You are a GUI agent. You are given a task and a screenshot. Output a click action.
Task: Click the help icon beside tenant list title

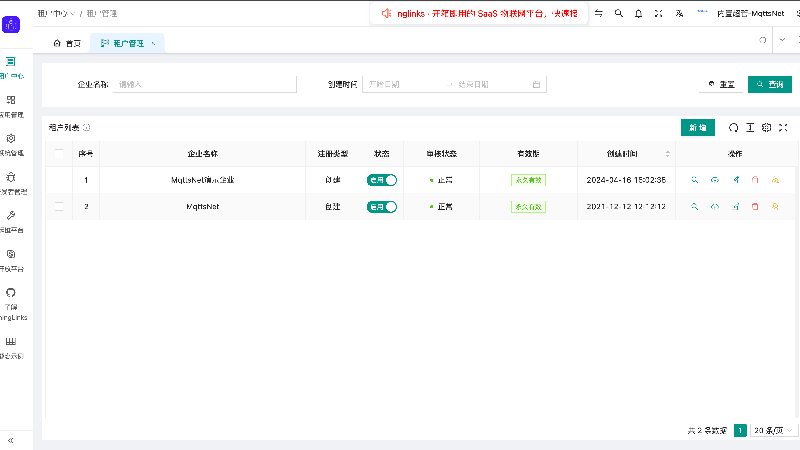pos(86,128)
